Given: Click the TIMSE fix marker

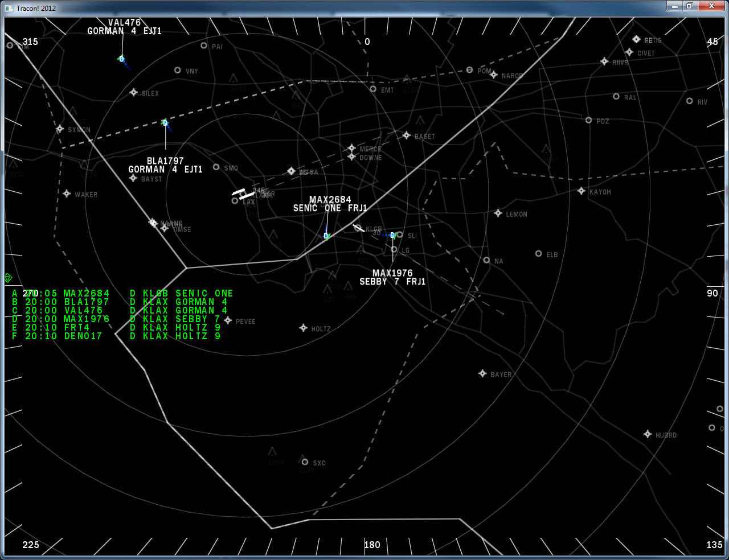Looking at the screenshot, I should (165, 228).
